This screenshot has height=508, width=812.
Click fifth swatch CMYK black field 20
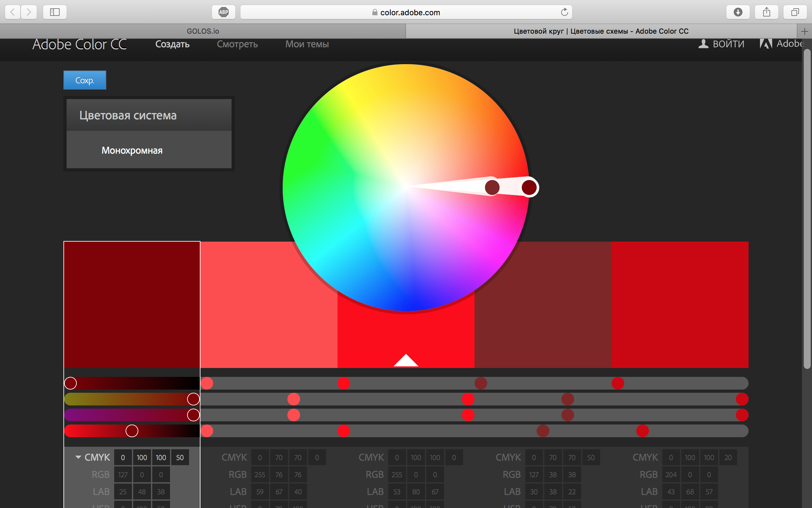[x=728, y=457]
